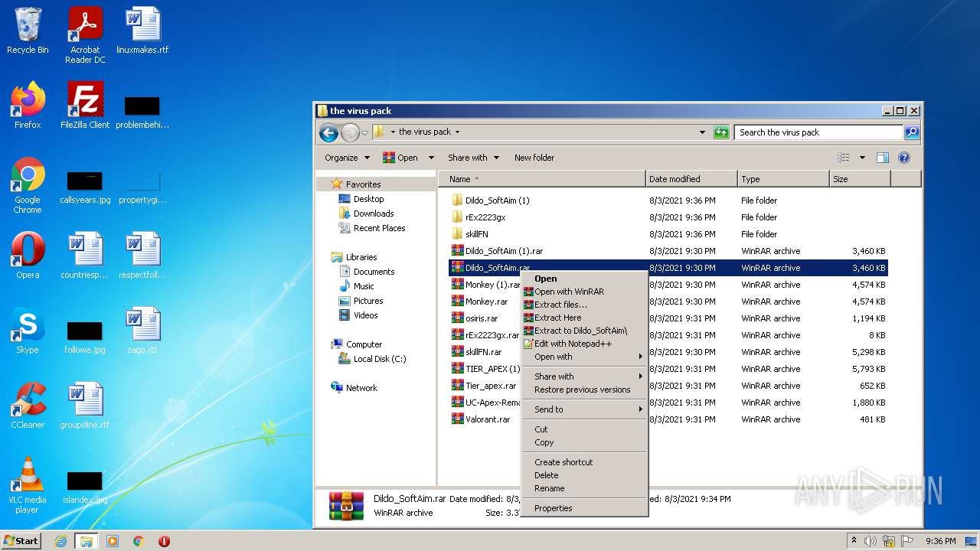Open respectfoll... document on desktop
The image size is (980, 551).
tap(142, 256)
